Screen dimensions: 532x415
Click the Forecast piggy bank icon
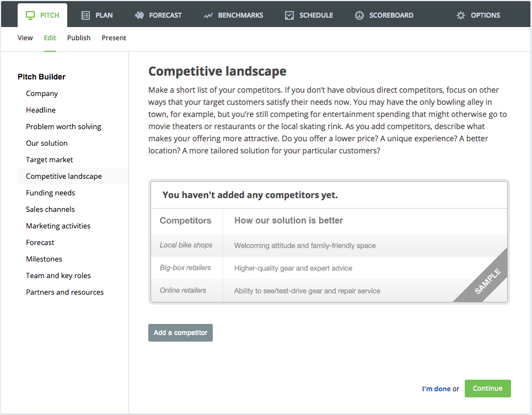point(139,15)
